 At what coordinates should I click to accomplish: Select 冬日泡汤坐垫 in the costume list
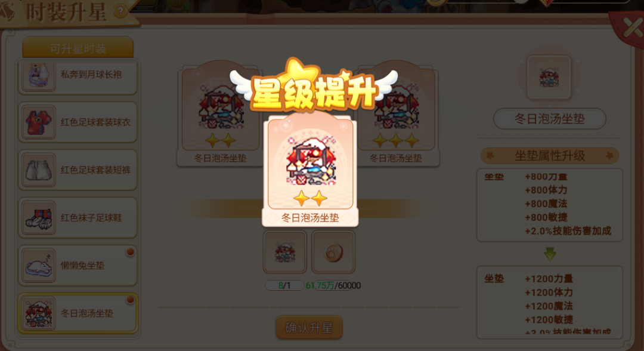click(x=78, y=313)
